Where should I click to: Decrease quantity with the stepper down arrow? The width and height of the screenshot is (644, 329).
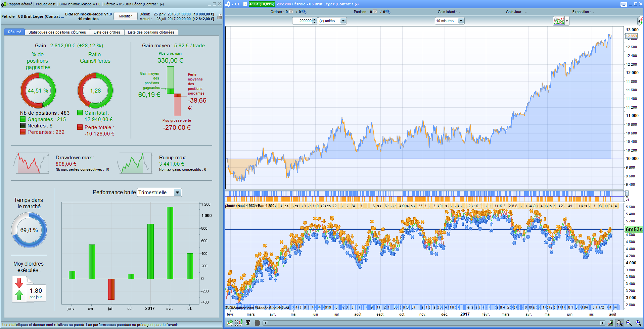point(315,22)
